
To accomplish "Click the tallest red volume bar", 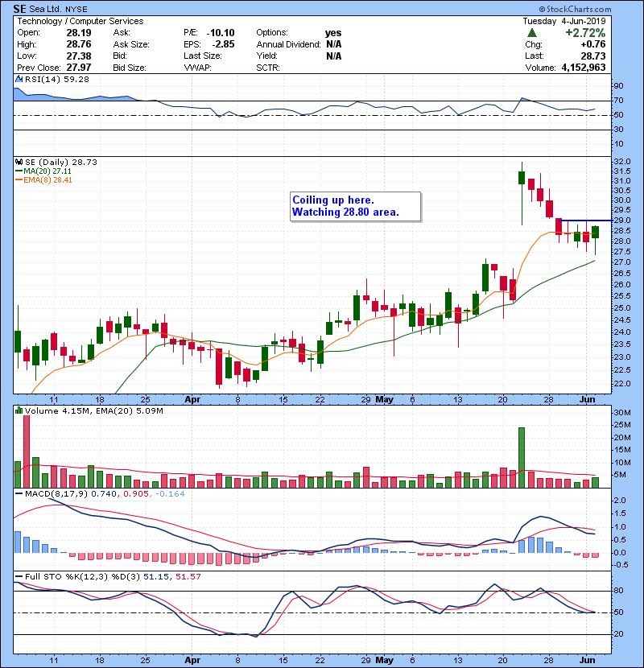I will [27, 451].
